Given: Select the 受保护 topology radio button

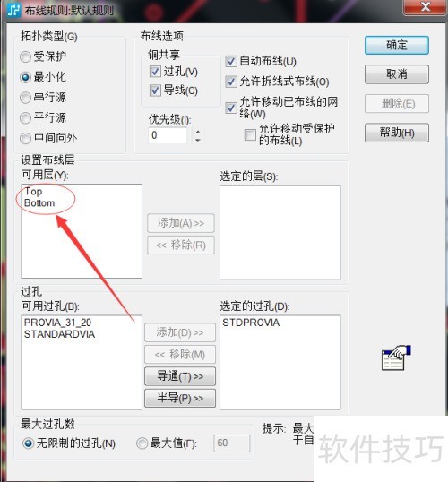Looking at the screenshot, I should tap(25, 56).
